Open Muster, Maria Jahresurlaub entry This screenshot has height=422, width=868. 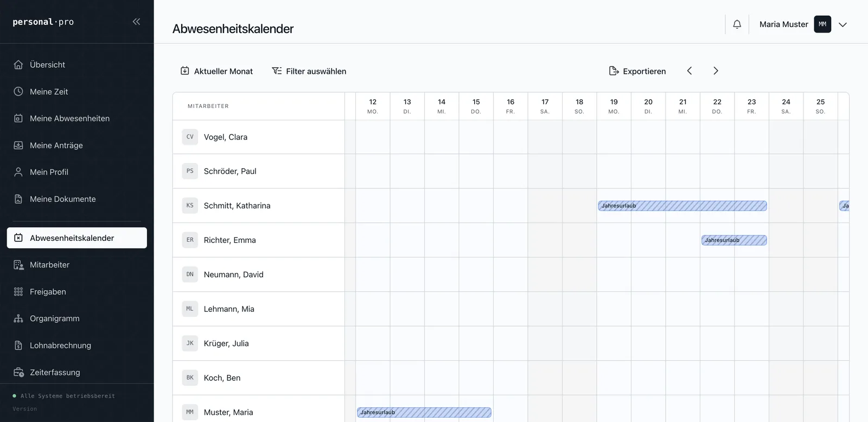point(424,412)
